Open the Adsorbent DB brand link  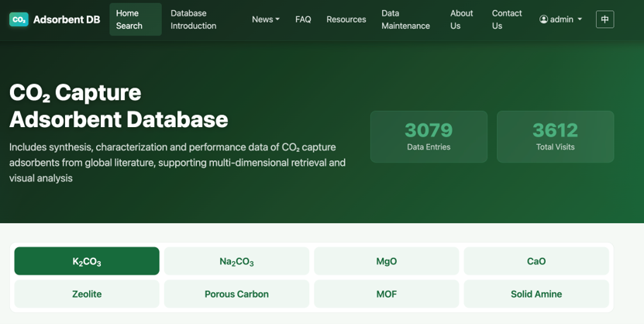click(54, 19)
